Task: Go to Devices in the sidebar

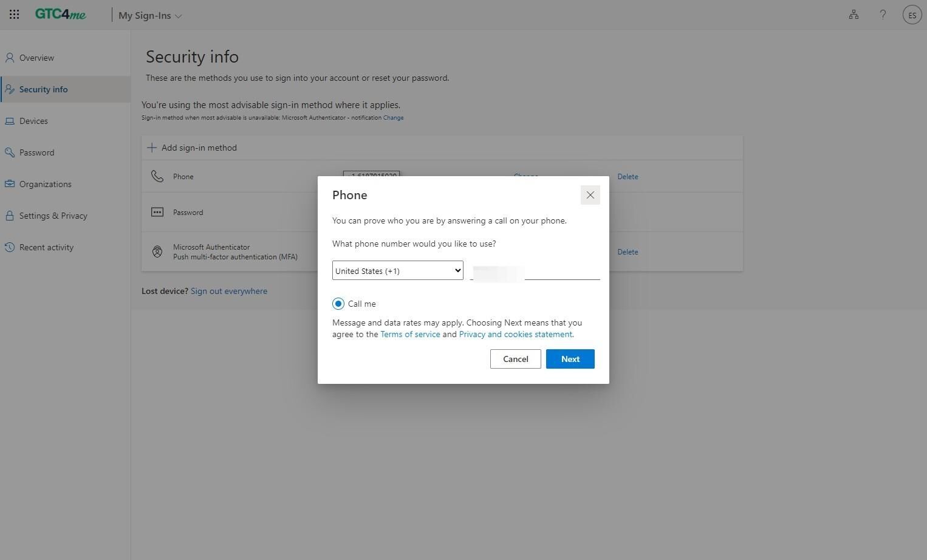Action: click(33, 121)
